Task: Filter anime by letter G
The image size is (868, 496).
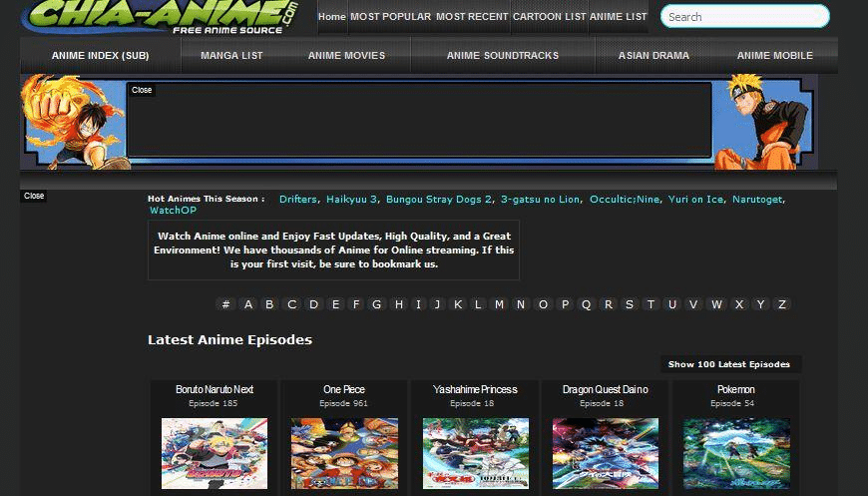Action: click(x=377, y=304)
